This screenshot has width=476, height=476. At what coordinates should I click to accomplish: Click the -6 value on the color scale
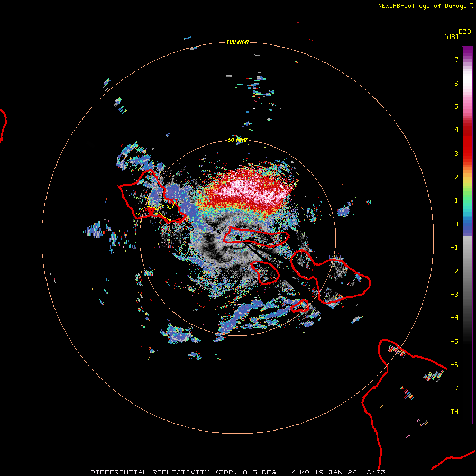[x=454, y=365]
